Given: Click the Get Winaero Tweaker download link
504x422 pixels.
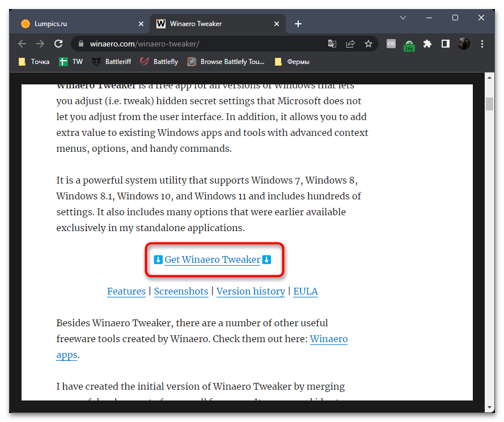Looking at the screenshot, I should click(213, 259).
